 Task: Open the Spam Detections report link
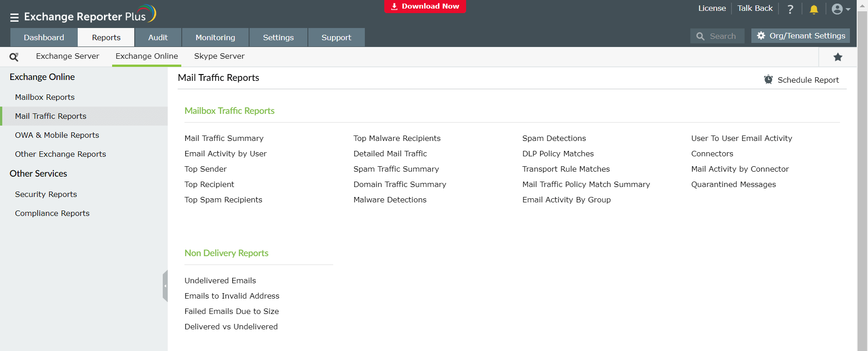(554, 138)
